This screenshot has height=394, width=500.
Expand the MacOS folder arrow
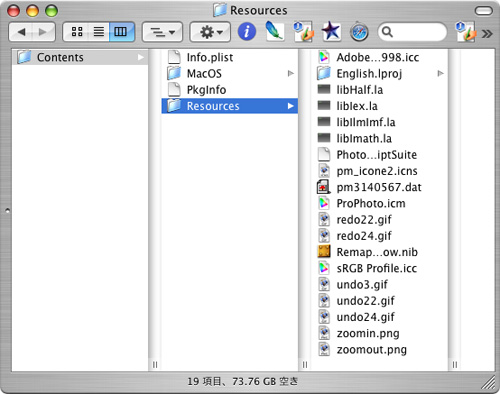click(x=291, y=73)
